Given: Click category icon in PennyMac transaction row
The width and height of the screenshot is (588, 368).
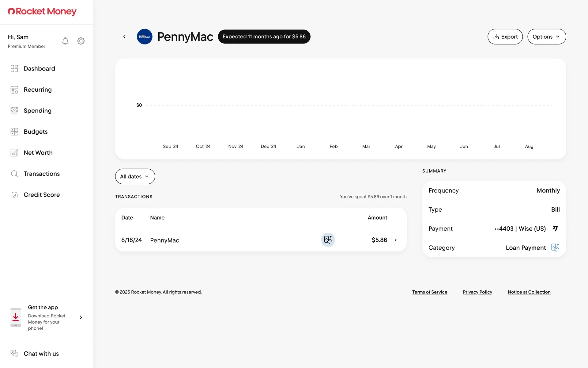Looking at the screenshot, I should click(328, 240).
